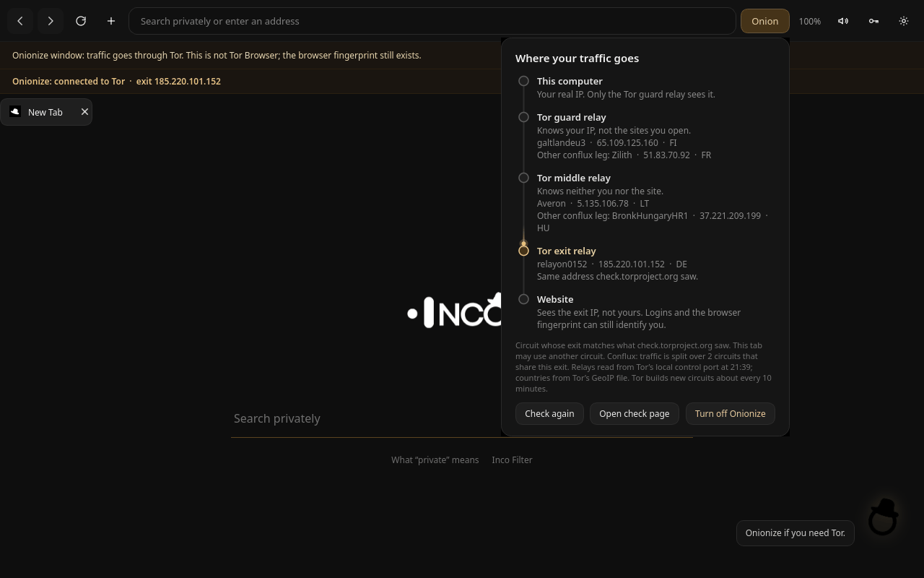The height and width of the screenshot is (578, 924).
Task: Select the Tor exit relay node circle
Action: pos(524,251)
